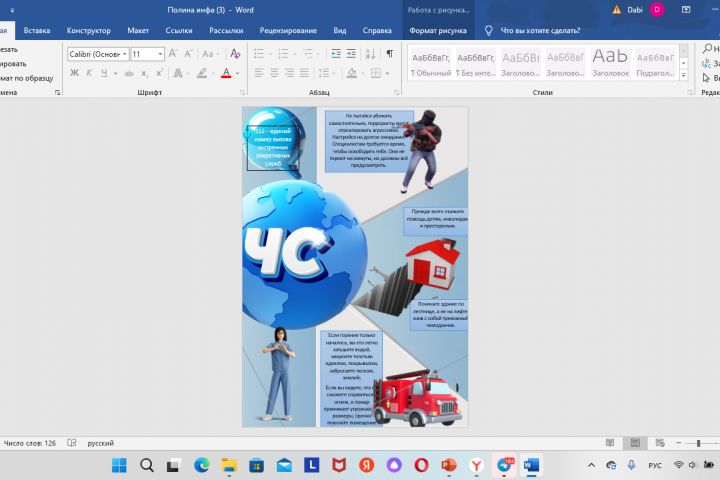Open the Вставка ribbon tab
The image size is (720, 480).
coord(37,31)
